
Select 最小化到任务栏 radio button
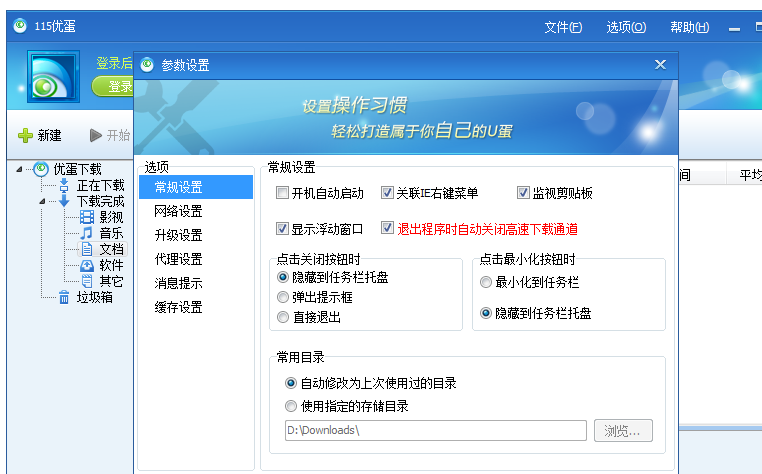coord(486,282)
